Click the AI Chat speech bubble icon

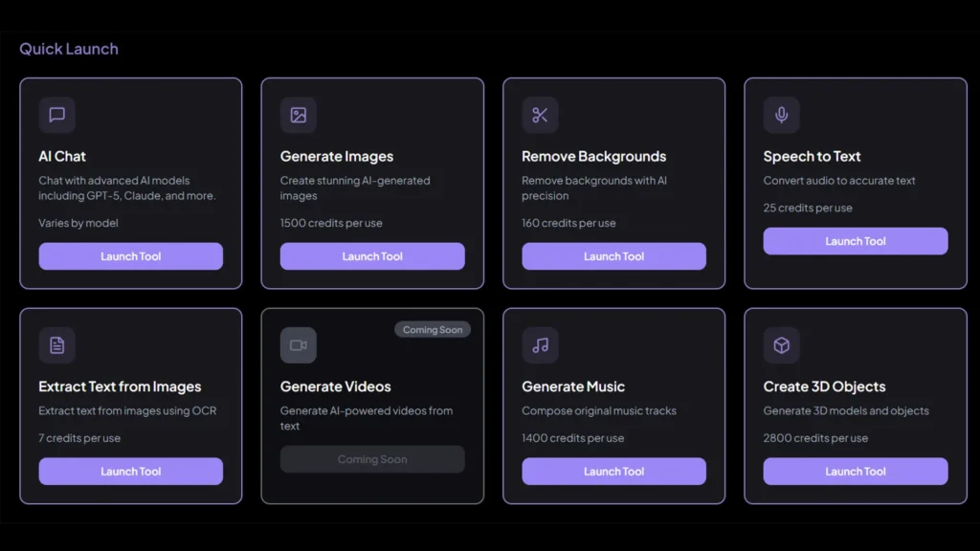[x=56, y=115]
